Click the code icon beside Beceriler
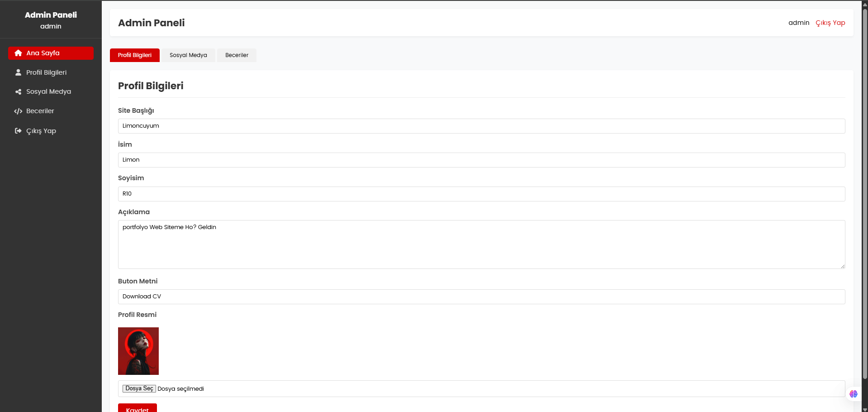 (x=18, y=111)
